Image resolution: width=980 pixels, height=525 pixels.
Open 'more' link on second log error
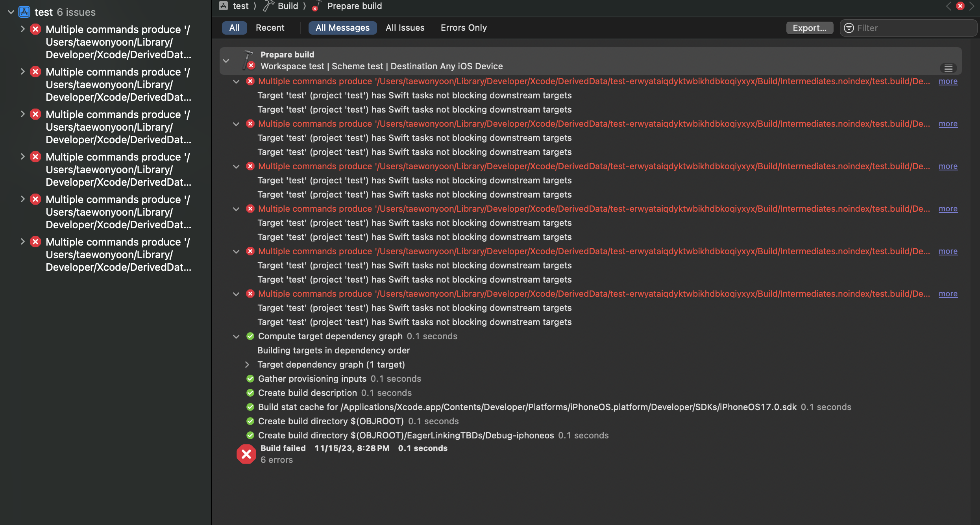pos(948,124)
